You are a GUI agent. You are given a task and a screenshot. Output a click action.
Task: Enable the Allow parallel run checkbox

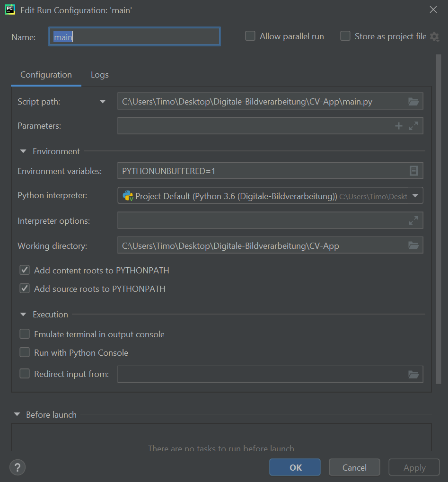(x=250, y=36)
